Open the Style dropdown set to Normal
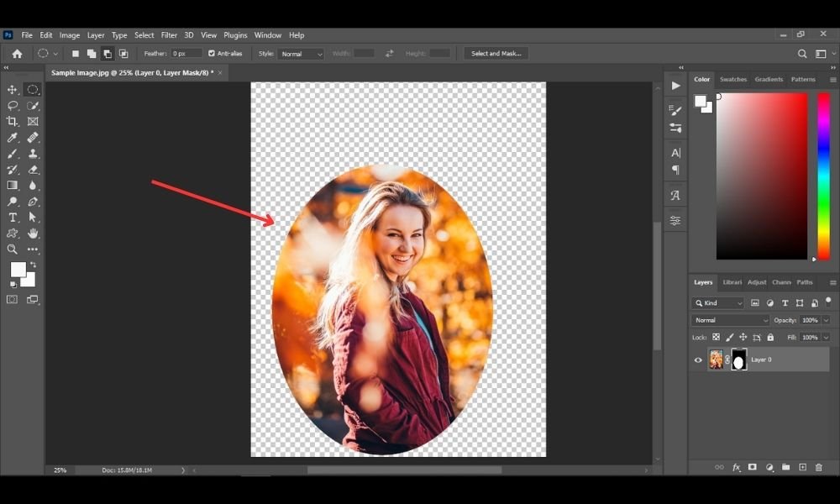The height and width of the screenshot is (504, 840). [301, 54]
